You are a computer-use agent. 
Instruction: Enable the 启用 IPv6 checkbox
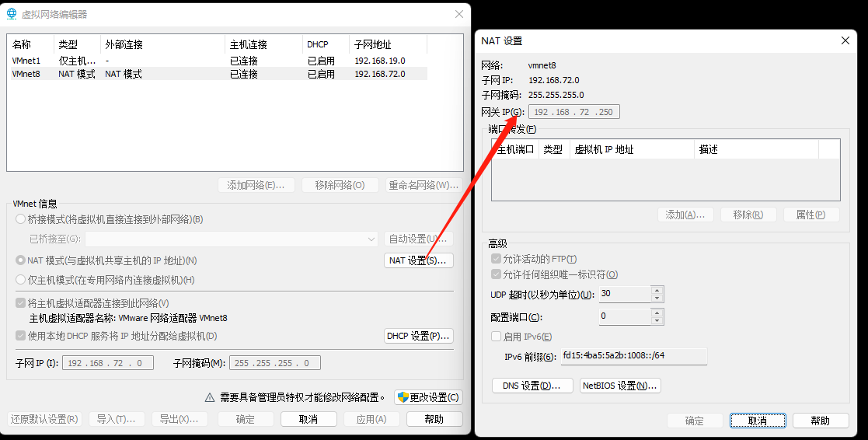497,337
